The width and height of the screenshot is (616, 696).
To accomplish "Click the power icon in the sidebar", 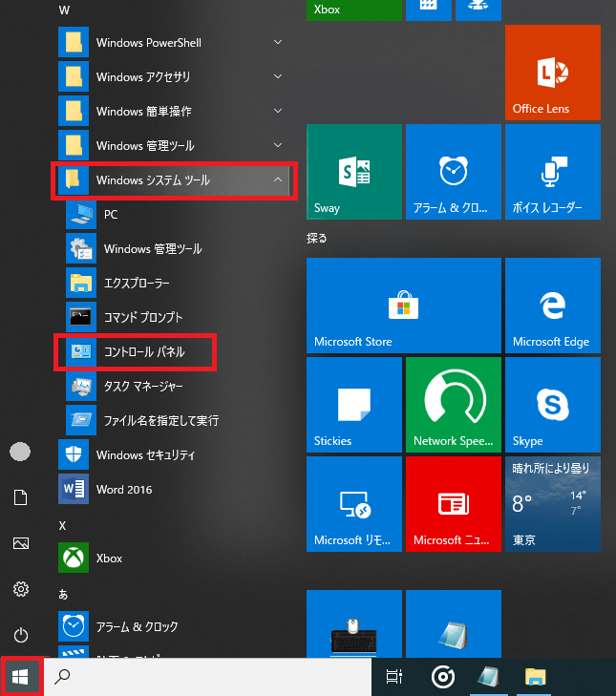I will 21,635.
